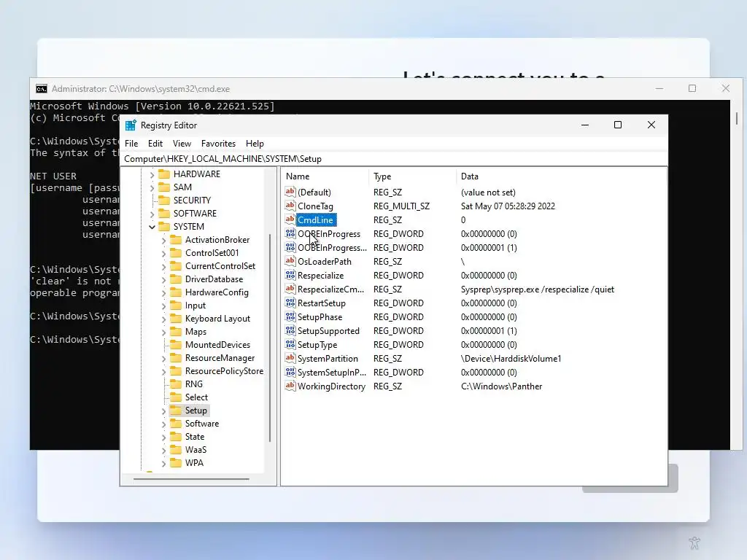Select the Software key under SYSTEM
Viewport: 747px width, 560px height.
[202, 424]
